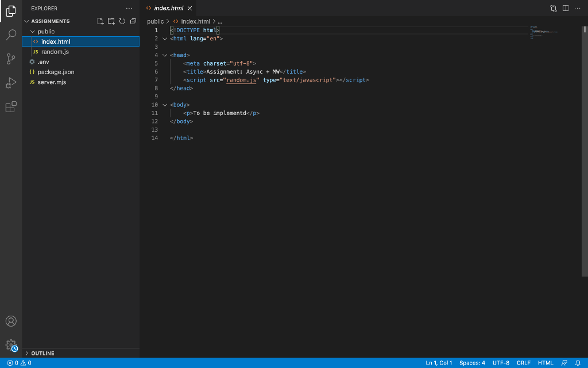Fold the body element at line 10
Image resolution: width=588 pixels, height=368 pixels.
tap(165, 105)
